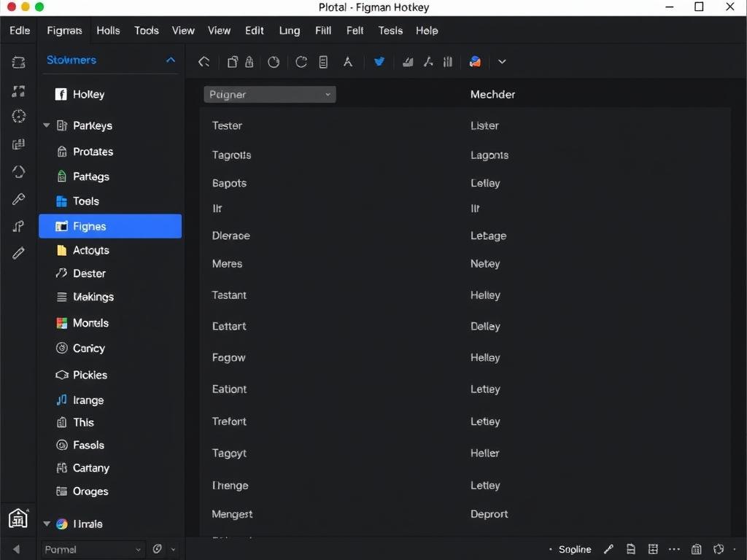The image size is (747, 560).
Task: Collapse the Iirrale tree node arrow
Action: (x=47, y=524)
